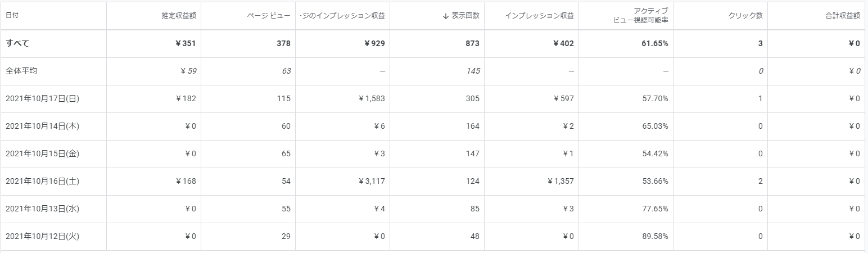The height and width of the screenshot is (253, 868).
Task: Click the 89.58% viewability cell
Action: [x=655, y=236]
